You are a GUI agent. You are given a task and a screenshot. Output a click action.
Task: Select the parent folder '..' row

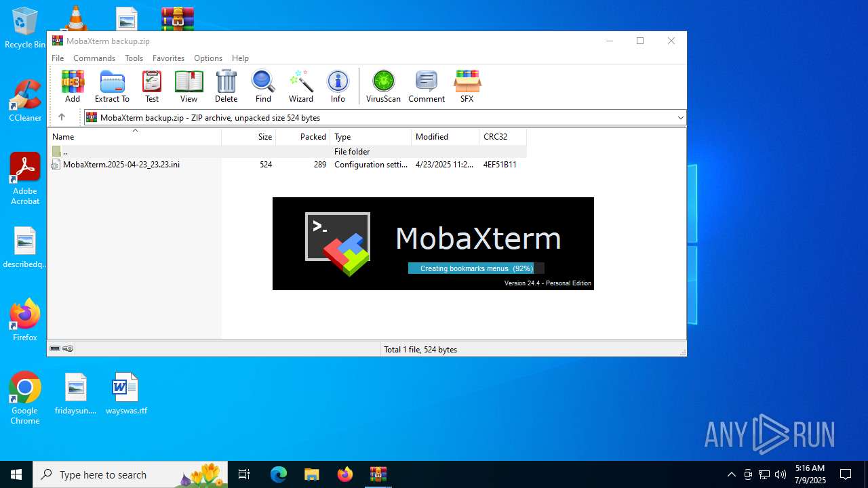(287, 152)
